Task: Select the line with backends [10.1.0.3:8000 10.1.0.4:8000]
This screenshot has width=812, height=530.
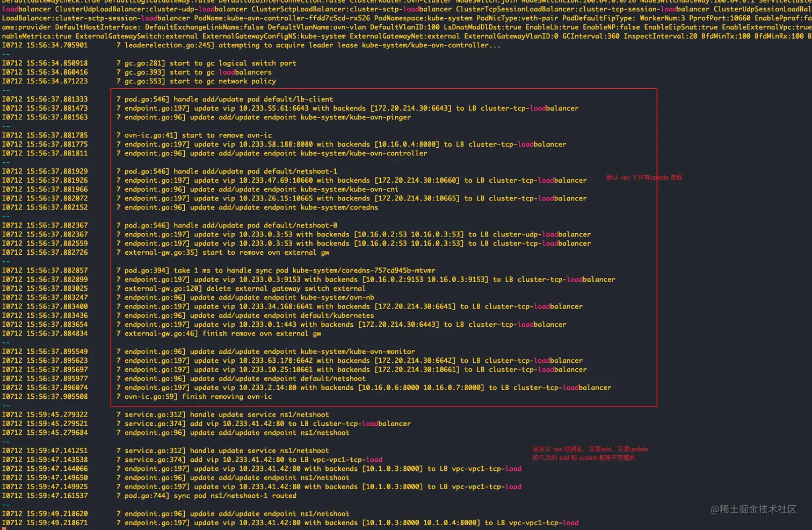Action: [291, 523]
